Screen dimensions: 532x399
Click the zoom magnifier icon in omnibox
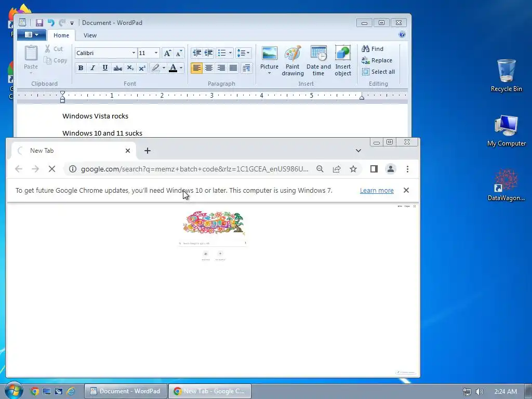tap(320, 169)
